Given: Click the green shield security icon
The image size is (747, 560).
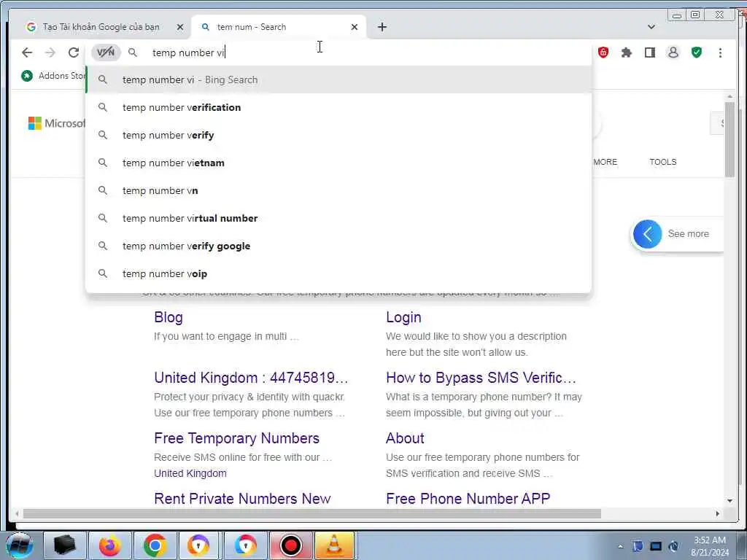Looking at the screenshot, I should [x=697, y=52].
